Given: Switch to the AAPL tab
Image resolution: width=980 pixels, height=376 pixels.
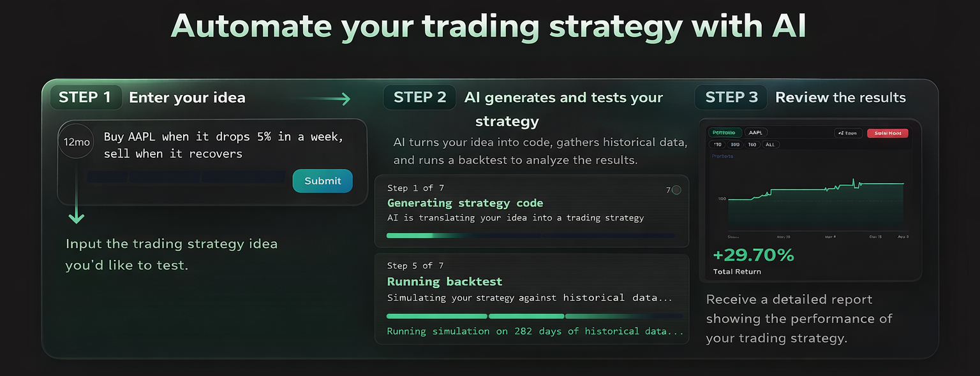Looking at the screenshot, I should click(756, 133).
